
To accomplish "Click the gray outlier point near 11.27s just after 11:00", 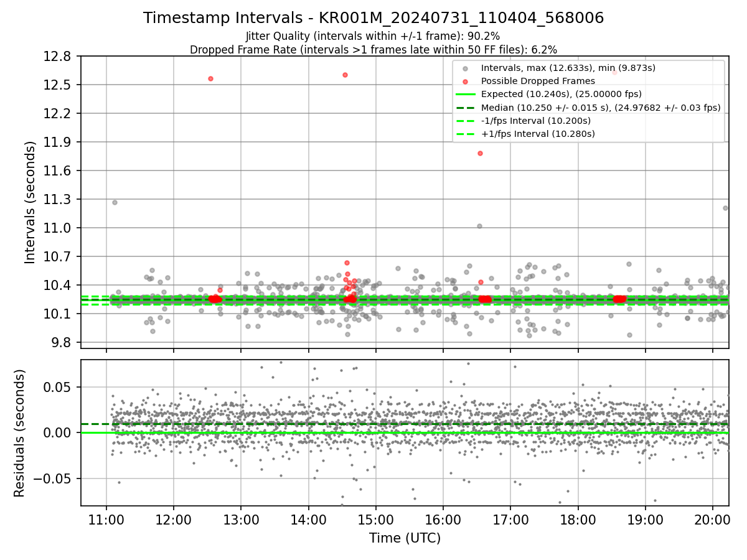I will pyautogui.click(x=115, y=202).
